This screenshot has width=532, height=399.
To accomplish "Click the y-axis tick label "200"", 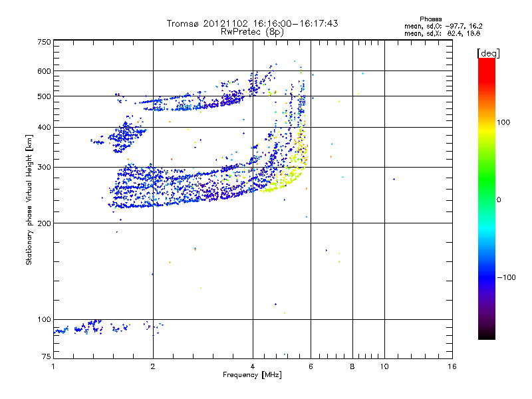I will (x=44, y=223).
